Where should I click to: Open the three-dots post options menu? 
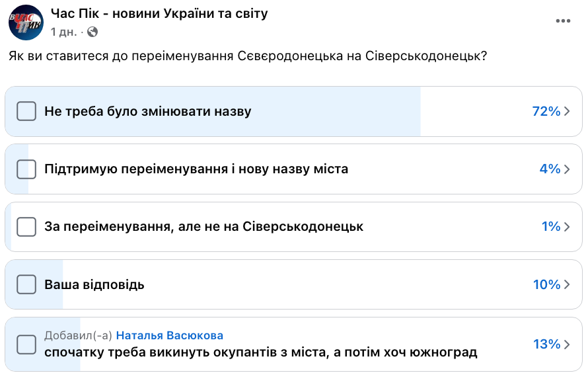tap(563, 21)
